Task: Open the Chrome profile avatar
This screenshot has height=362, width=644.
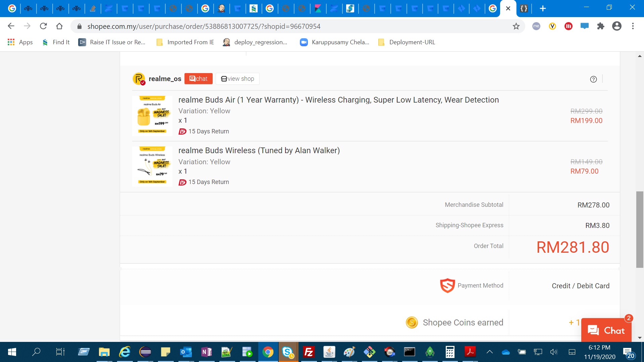Action: (617, 26)
